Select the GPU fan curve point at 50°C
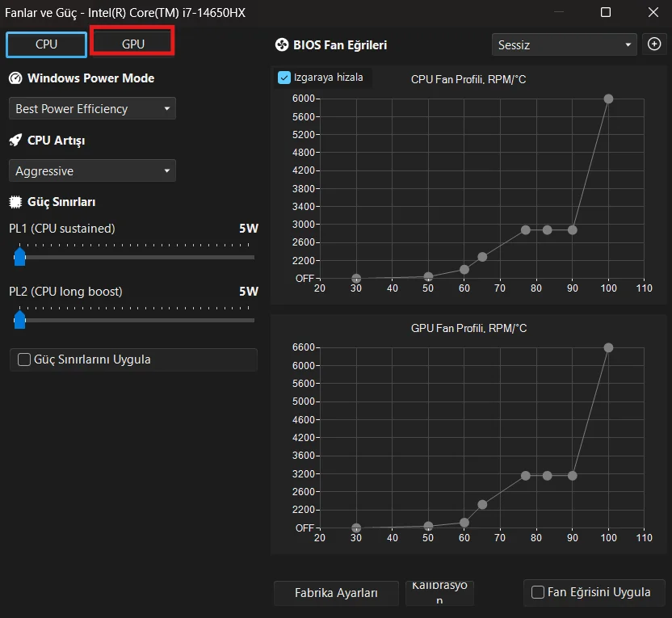Image resolution: width=672 pixels, height=618 pixels. [x=428, y=526]
